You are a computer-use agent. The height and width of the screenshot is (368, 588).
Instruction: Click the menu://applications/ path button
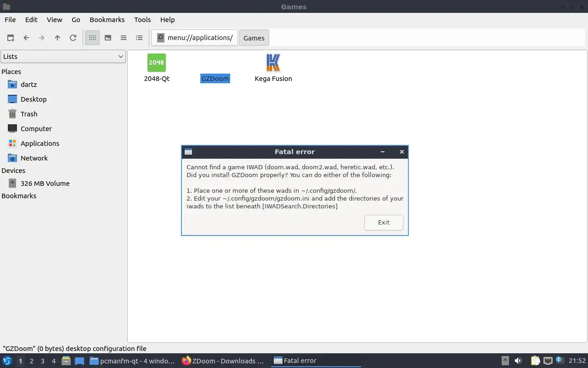point(195,38)
